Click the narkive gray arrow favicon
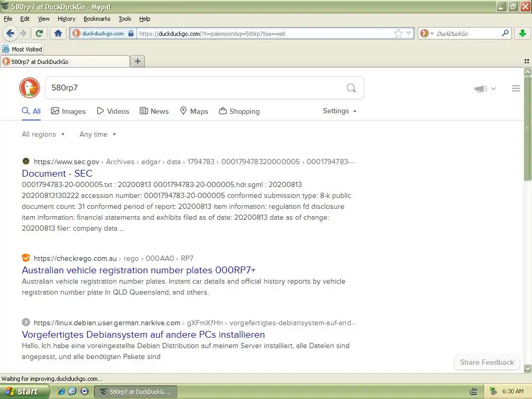Image resolution: width=532 pixels, height=399 pixels. 26,322
